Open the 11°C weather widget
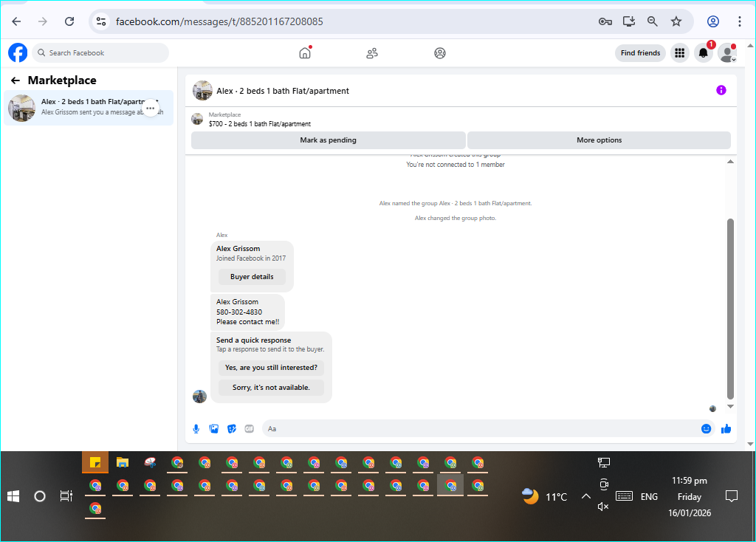Image resolution: width=756 pixels, height=542 pixels. click(545, 496)
